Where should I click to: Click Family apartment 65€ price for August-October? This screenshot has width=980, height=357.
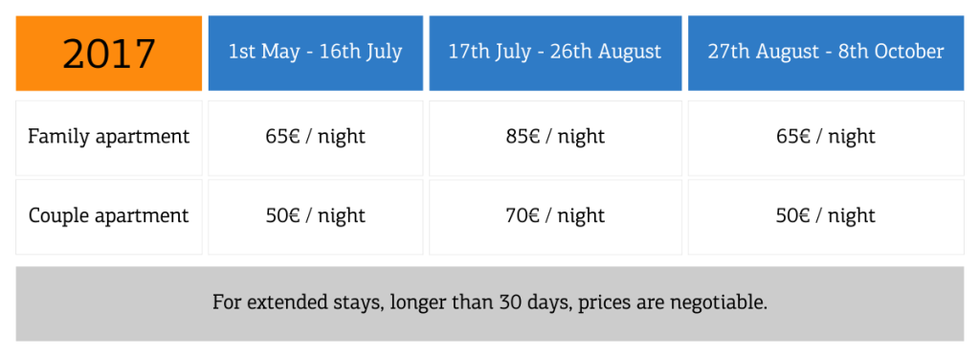826,138
